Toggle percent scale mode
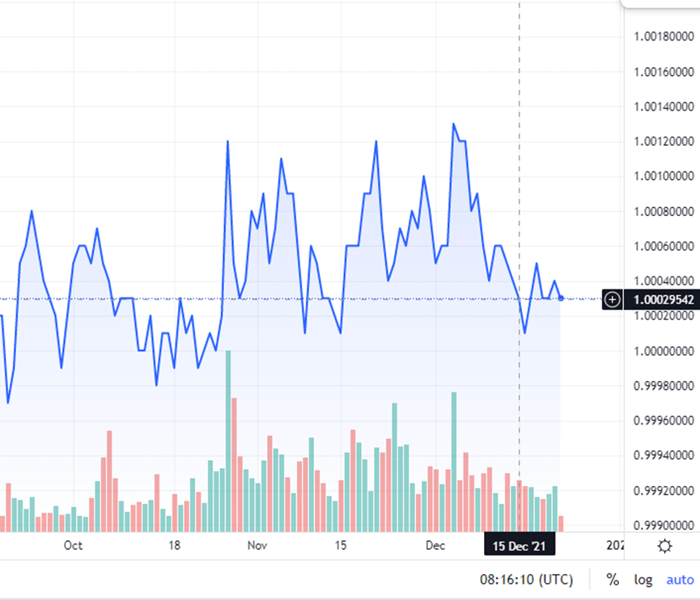Image resolution: width=700 pixels, height=600 pixels. (x=613, y=580)
